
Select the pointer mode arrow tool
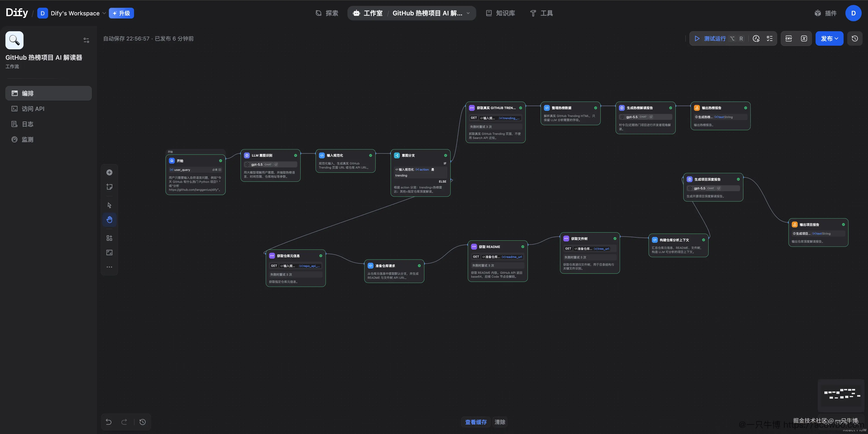pos(109,205)
